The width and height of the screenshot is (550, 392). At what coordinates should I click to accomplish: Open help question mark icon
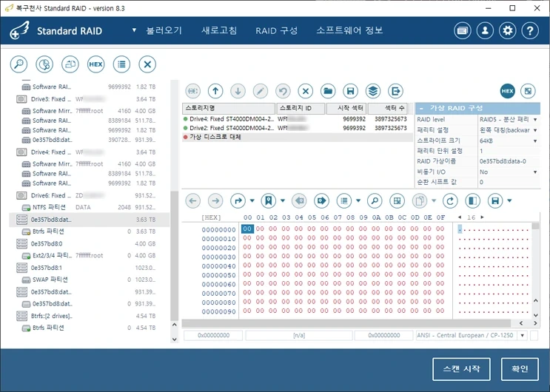(530, 31)
